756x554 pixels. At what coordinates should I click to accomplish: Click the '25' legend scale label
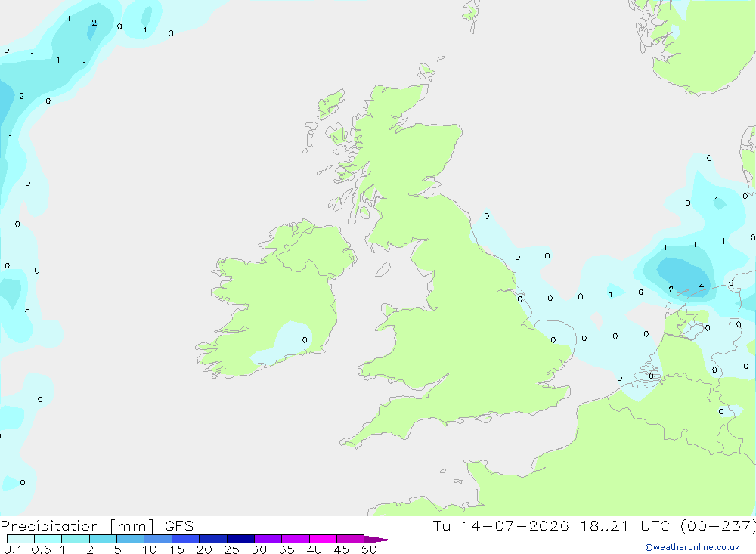tap(231, 549)
